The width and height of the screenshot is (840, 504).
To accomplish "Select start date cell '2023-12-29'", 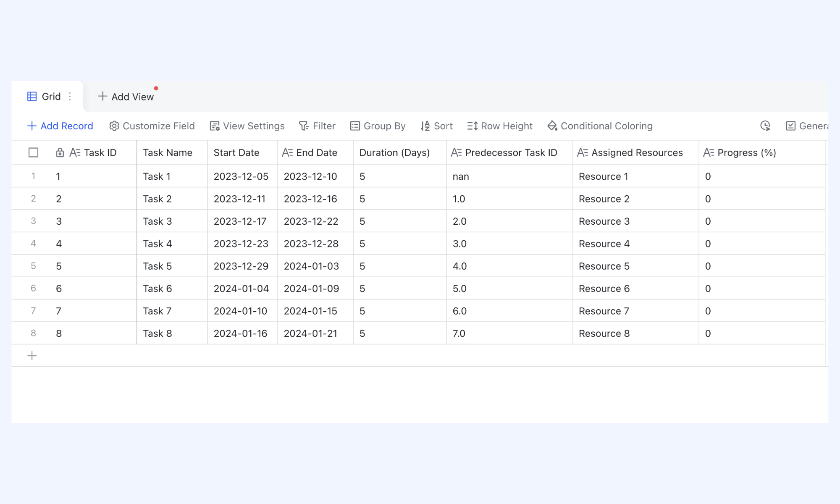I will [242, 266].
